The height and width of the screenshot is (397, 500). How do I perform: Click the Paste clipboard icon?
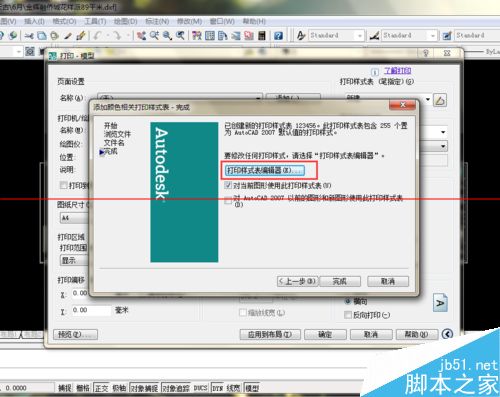pos(54,35)
